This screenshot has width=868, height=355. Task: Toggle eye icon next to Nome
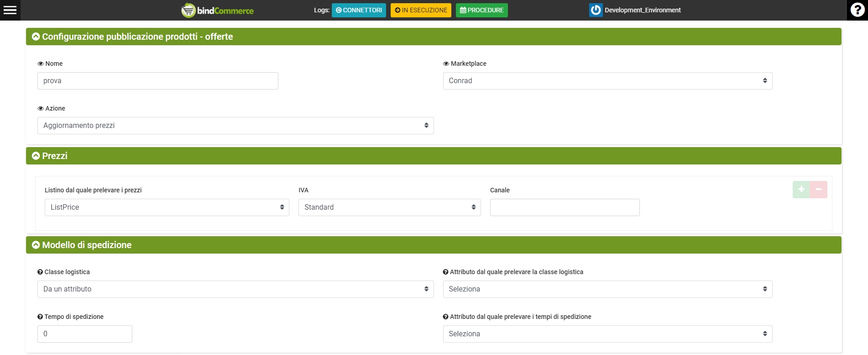pos(41,64)
